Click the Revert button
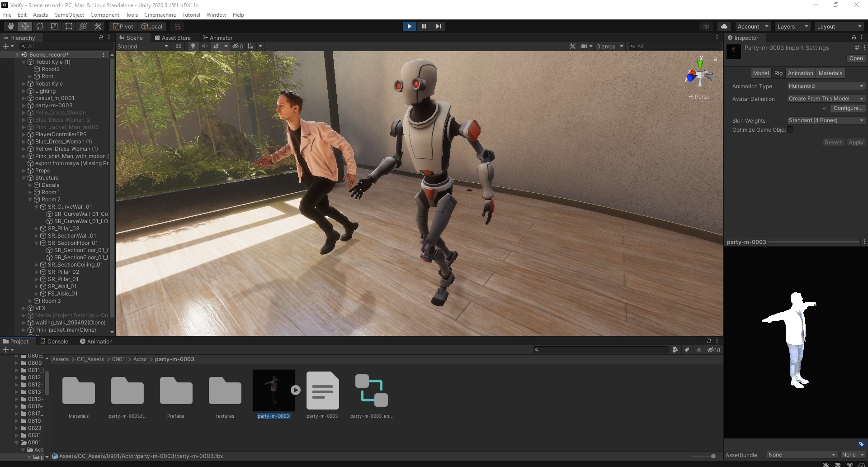The image size is (868, 467). pos(833,143)
